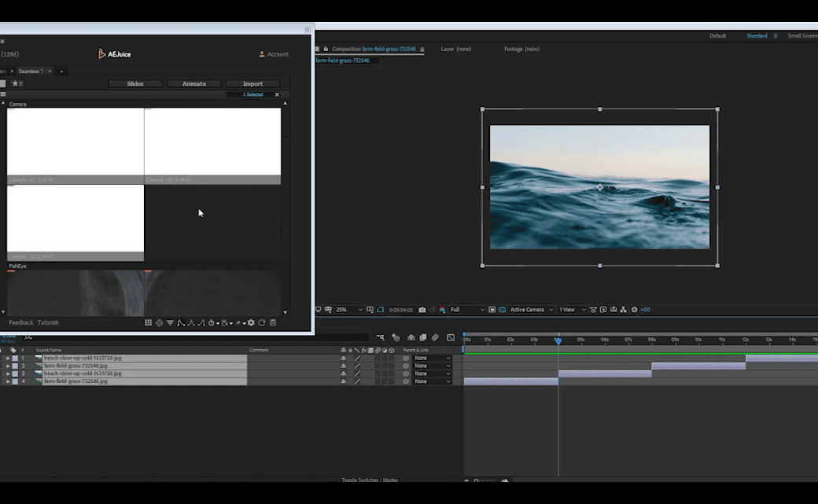The image size is (818, 504).
Task: Click the current time indicator playhead
Action: point(558,340)
